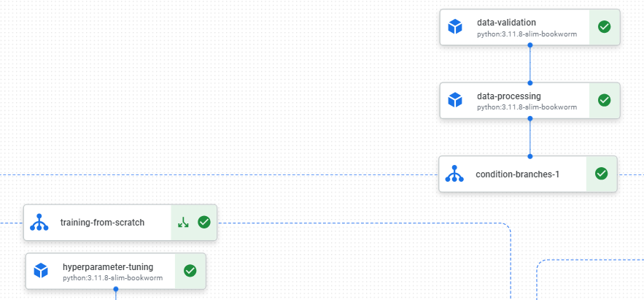The height and width of the screenshot is (300, 644).
Task: Click the hyperparameter-tuning cube icon
Action: [x=41, y=271]
